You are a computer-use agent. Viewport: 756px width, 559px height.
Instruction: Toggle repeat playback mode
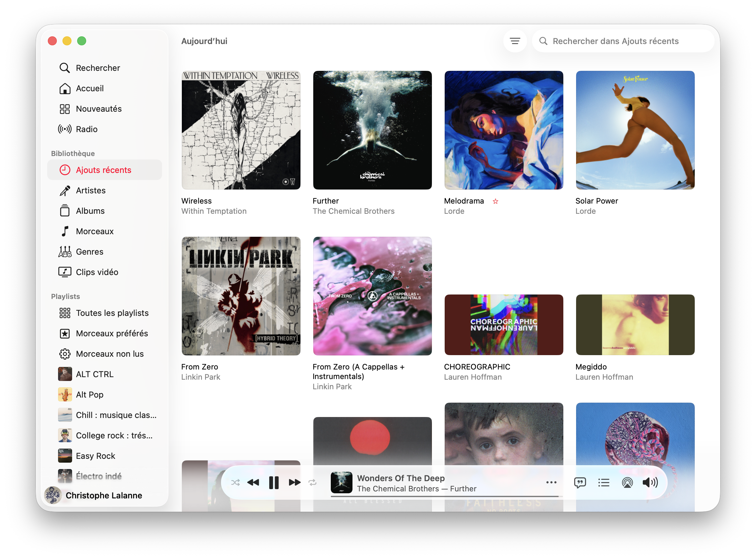tap(312, 482)
